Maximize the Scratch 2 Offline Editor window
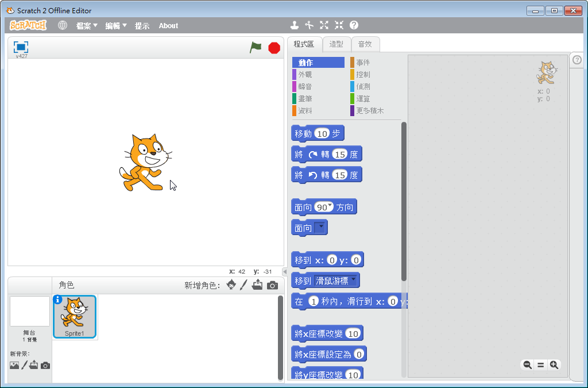The height and width of the screenshot is (388, 588). 554,11
